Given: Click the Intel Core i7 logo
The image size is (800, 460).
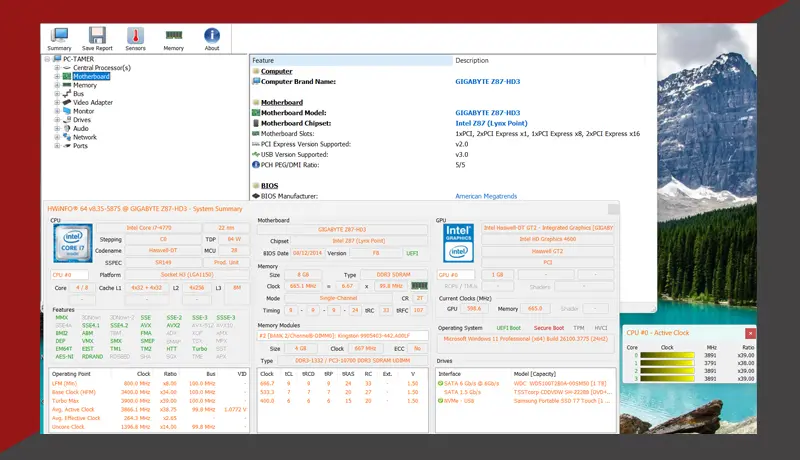Looking at the screenshot, I should point(73,243).
